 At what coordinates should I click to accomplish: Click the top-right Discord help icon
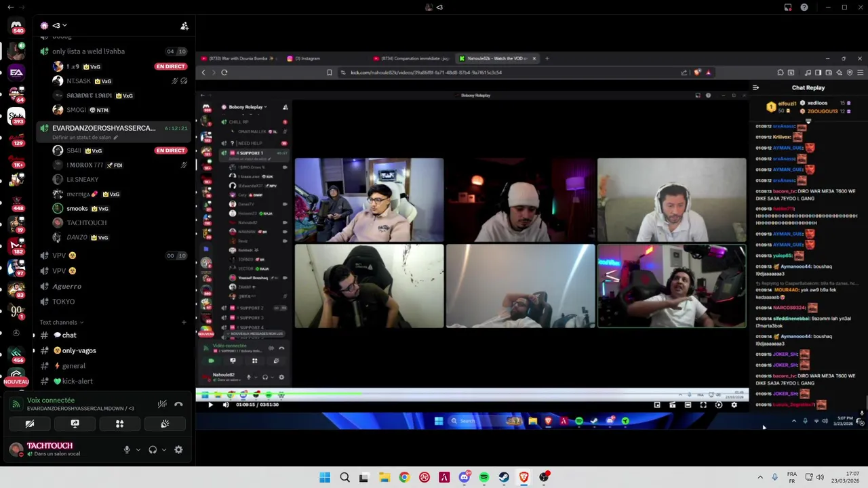coord(804,7)
